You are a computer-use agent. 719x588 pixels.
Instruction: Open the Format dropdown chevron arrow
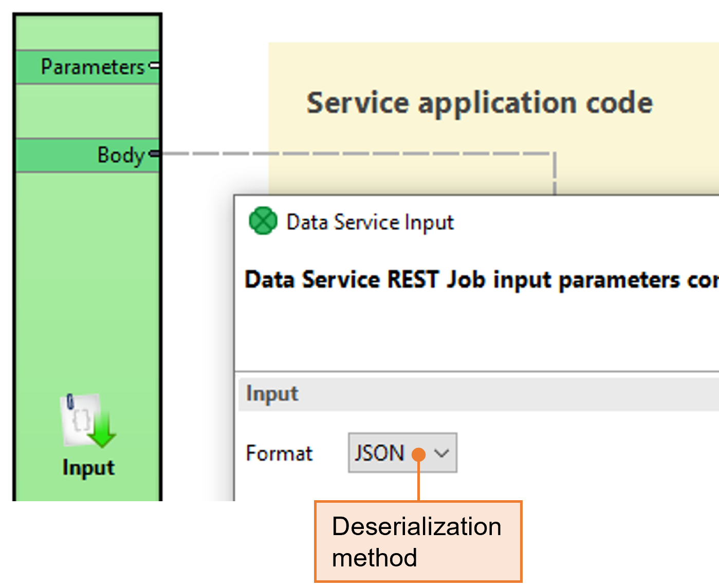[441, 453]
